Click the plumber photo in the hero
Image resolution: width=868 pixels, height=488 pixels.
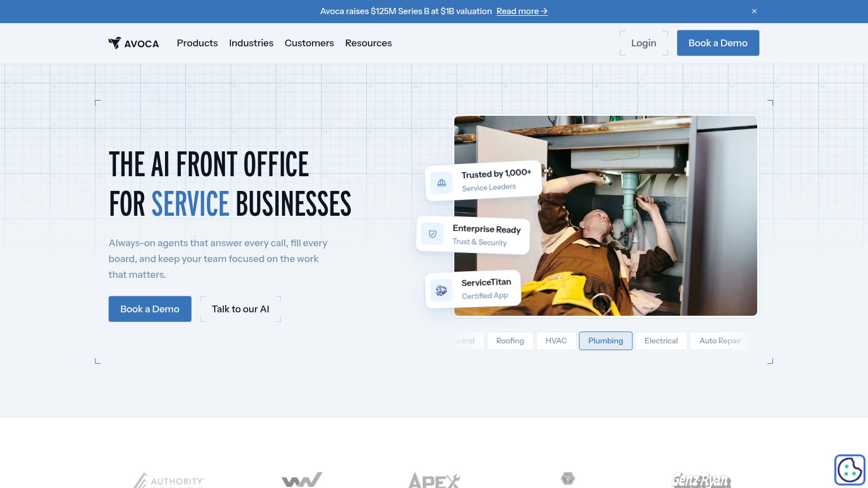(606, 216)
